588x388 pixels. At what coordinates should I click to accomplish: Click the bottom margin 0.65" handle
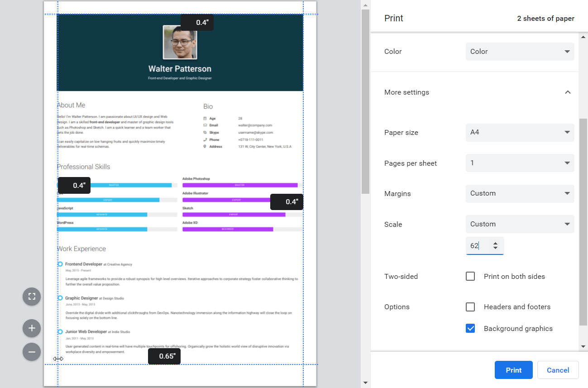[x=164, y=356]
